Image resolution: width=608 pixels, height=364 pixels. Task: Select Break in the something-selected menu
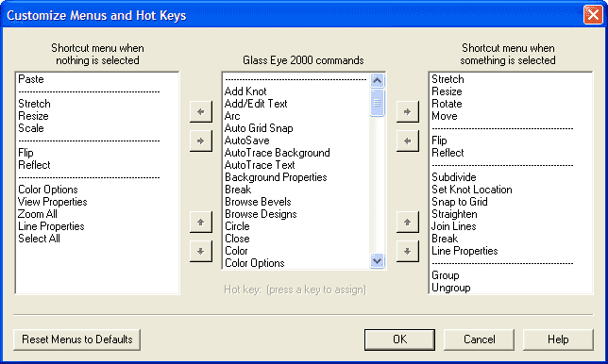pyautogui.click(x=445, y=239)
